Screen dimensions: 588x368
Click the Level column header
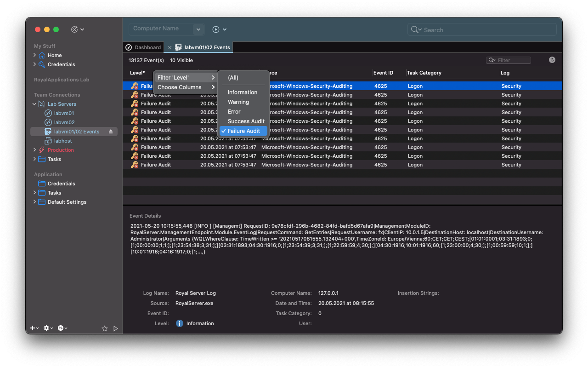[x=137, y=73]
